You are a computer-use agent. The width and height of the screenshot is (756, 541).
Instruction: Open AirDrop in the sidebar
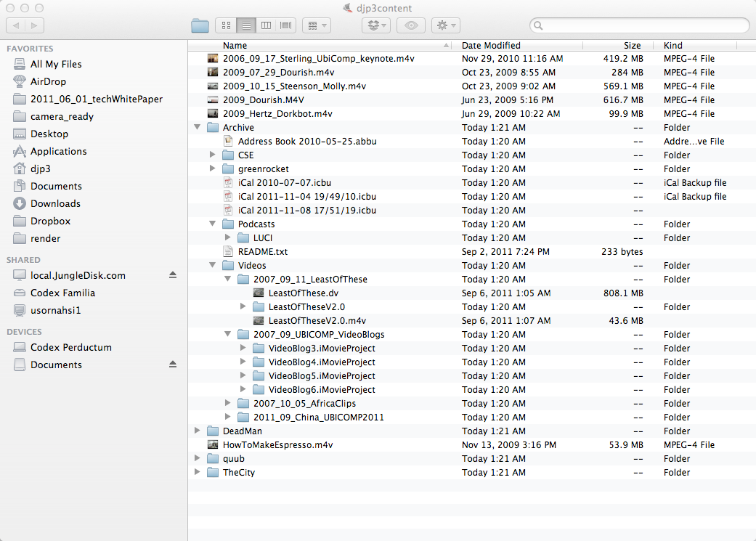coord(48,81)
